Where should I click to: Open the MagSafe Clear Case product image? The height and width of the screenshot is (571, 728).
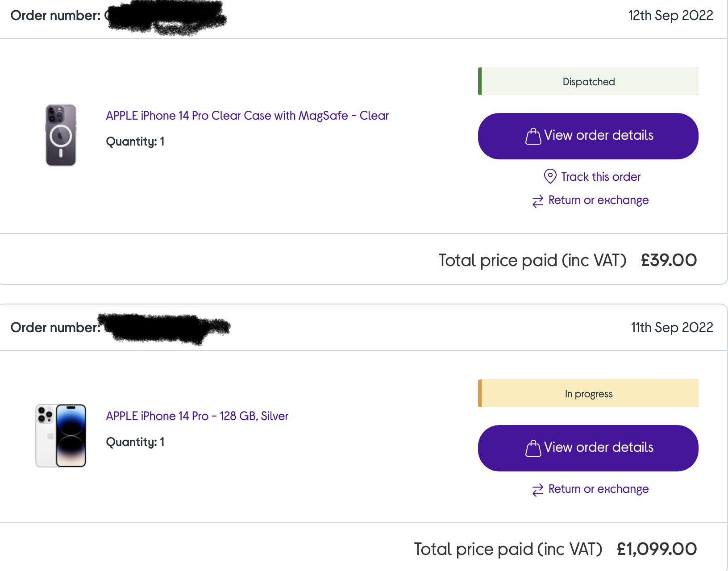coord(61,135)
